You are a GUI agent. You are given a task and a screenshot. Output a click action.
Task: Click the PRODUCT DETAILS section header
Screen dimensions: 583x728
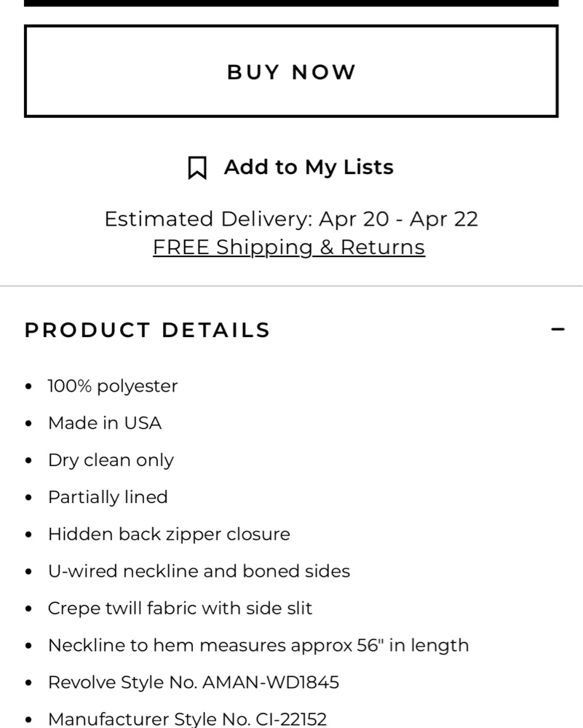point(147,330)
